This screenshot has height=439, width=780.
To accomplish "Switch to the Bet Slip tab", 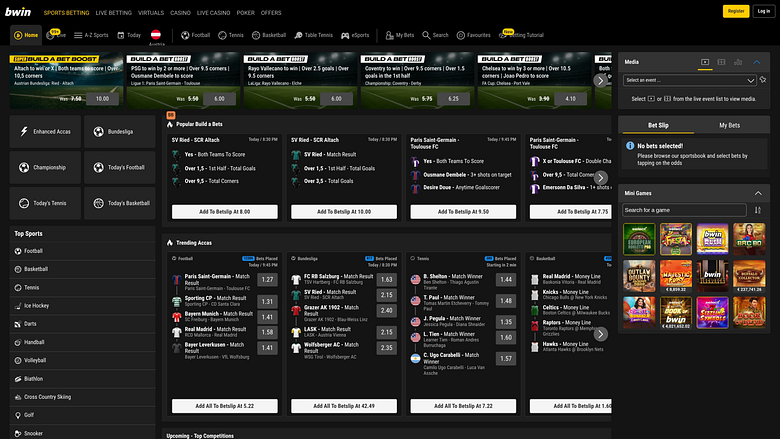I will coord(658,125).
